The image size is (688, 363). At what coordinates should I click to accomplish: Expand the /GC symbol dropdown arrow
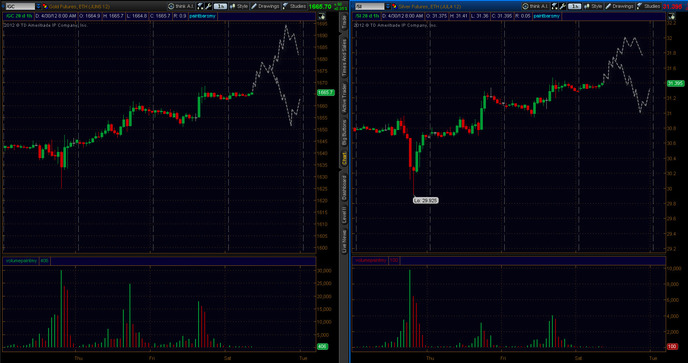coord(39,6)
